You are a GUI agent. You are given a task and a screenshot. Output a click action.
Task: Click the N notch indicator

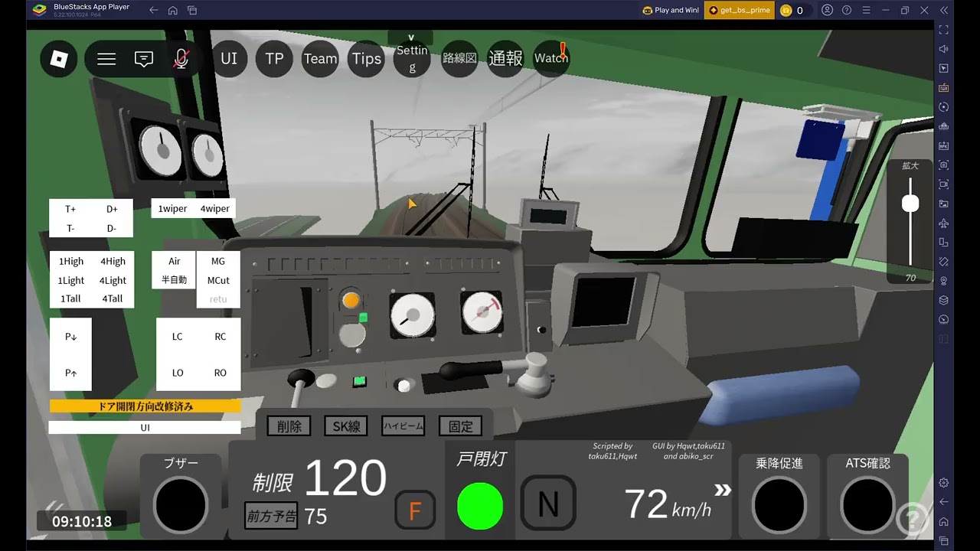(x=548, y=504)
